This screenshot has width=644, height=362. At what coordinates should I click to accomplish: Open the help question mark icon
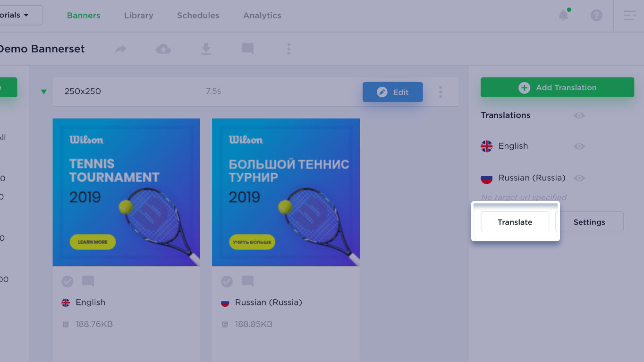(x=596, y=15)
